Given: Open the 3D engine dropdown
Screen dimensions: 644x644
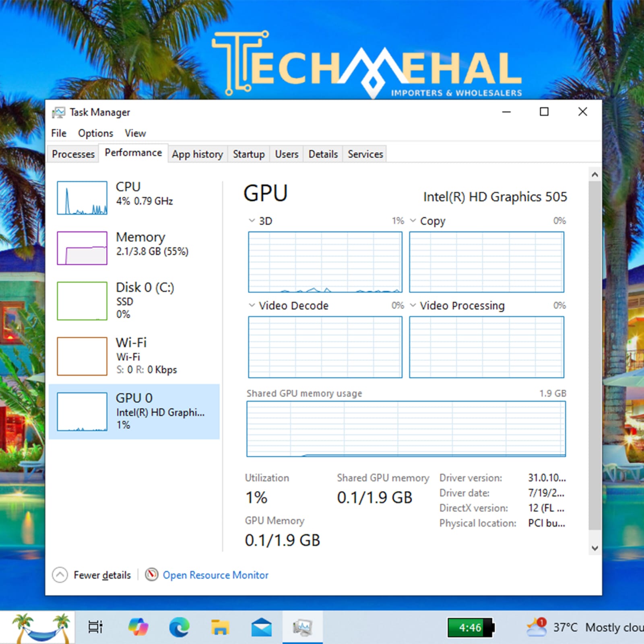Looking at the screenshot, I should (252, 221).
